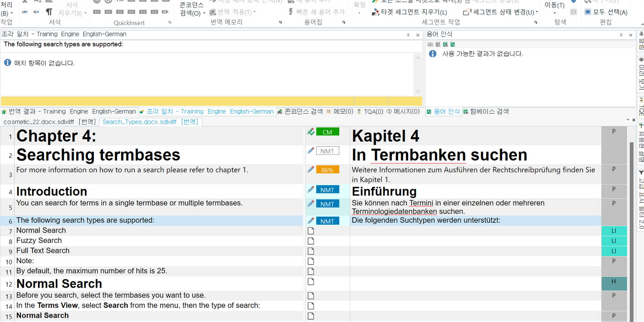
Task: Click the LI structure tag for Normal Search row 7
Action: 614,231
